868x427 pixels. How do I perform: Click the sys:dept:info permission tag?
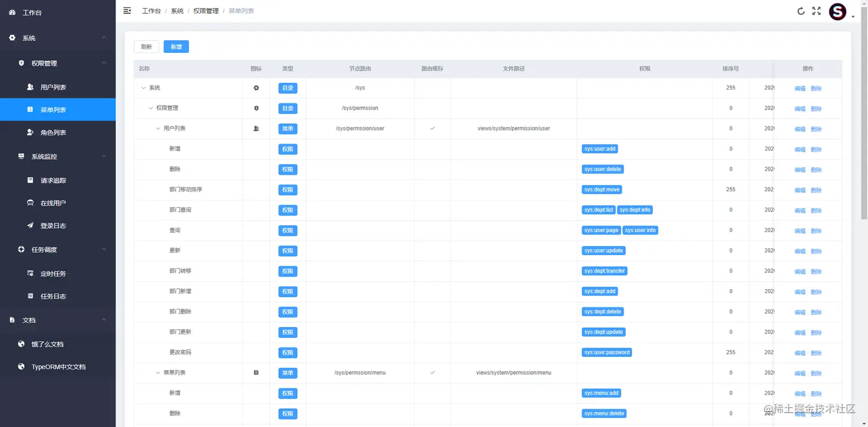635,210
